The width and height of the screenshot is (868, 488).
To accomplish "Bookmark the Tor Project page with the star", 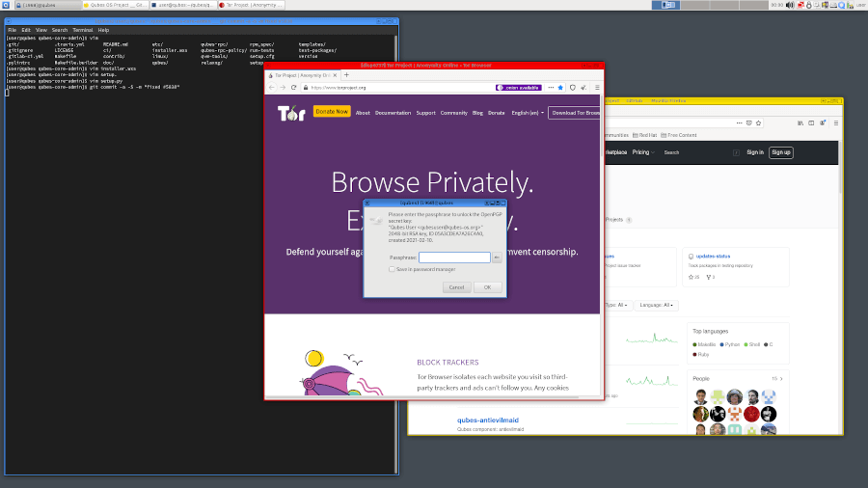I will pos(560,88).
